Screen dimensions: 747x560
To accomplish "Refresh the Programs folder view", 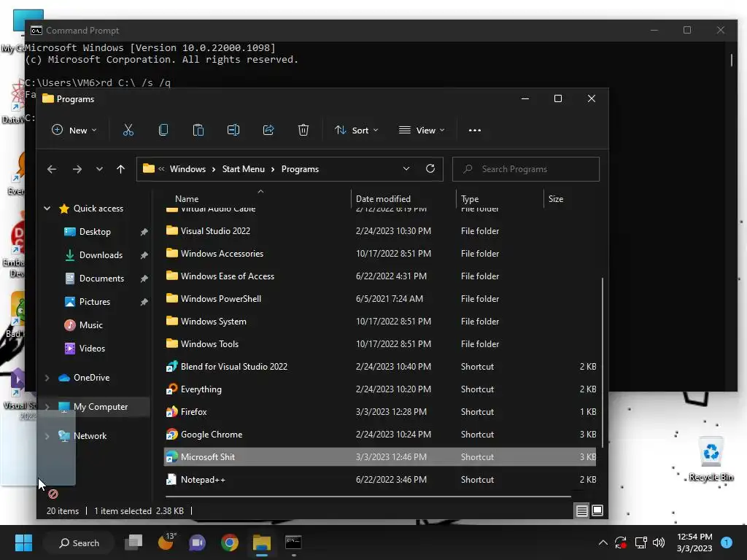I will click(430, 168).
